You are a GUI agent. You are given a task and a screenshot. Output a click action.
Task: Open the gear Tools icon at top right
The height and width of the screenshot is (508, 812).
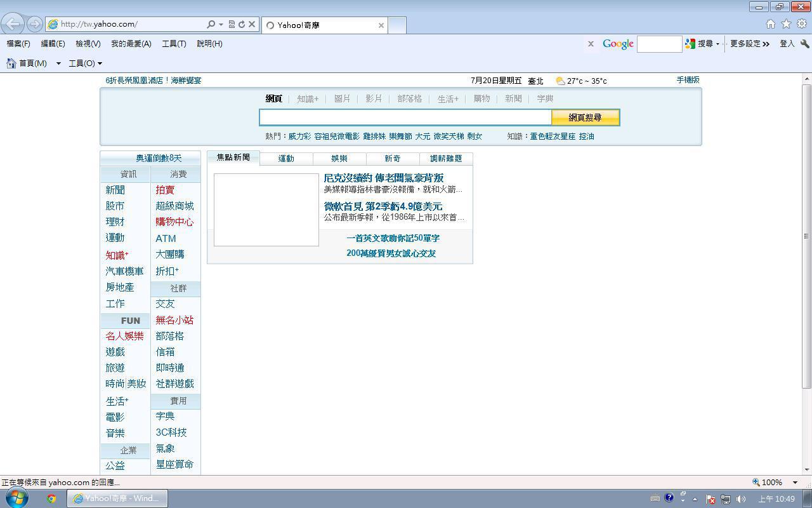[x=801, y=24]
